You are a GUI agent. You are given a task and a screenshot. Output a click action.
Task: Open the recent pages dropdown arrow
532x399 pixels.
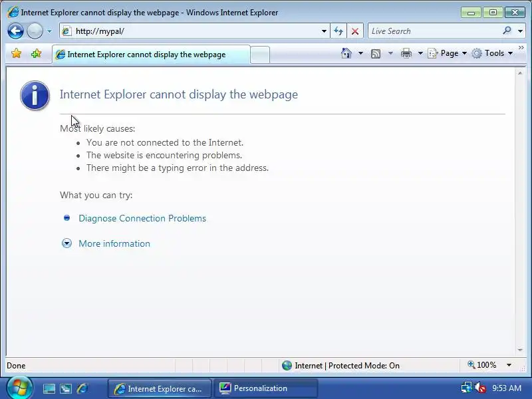(49, 31)
